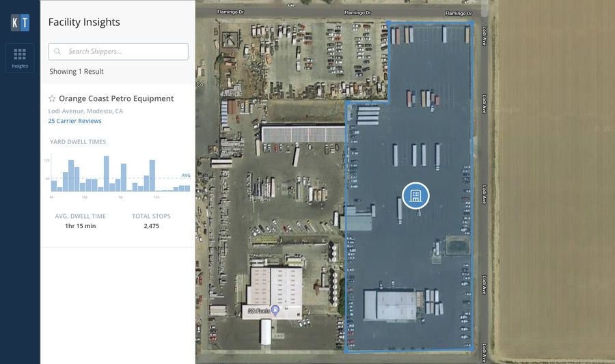Select the Orange Coast Petro Equipment result
Screen dimensions: 615x364
pos(116,98)
